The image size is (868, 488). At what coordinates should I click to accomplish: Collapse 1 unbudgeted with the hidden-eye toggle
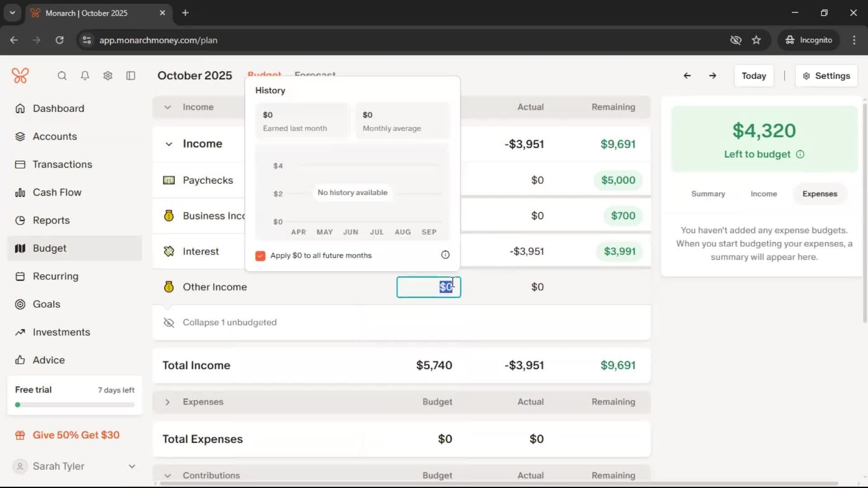coord(169,323)
